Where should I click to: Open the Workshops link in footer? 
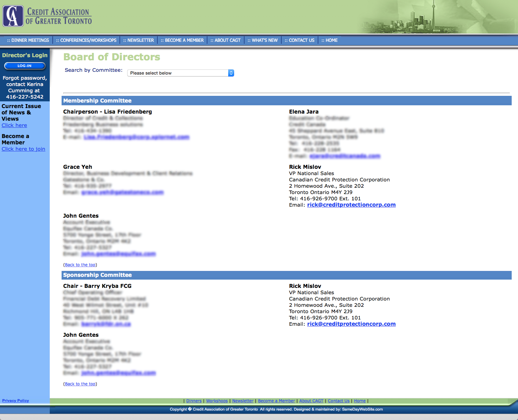pos(217,401)
